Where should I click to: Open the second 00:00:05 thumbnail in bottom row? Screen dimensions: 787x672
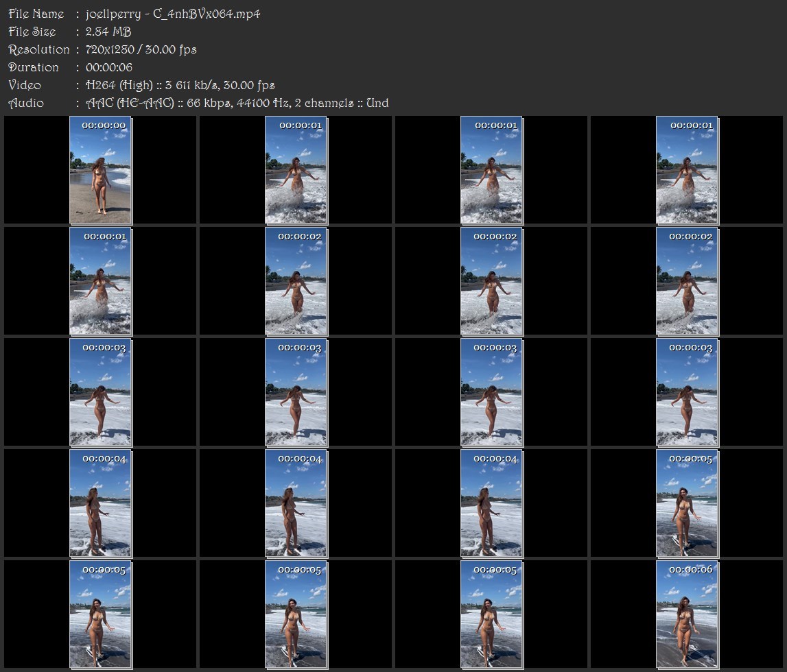click(296, 614)
